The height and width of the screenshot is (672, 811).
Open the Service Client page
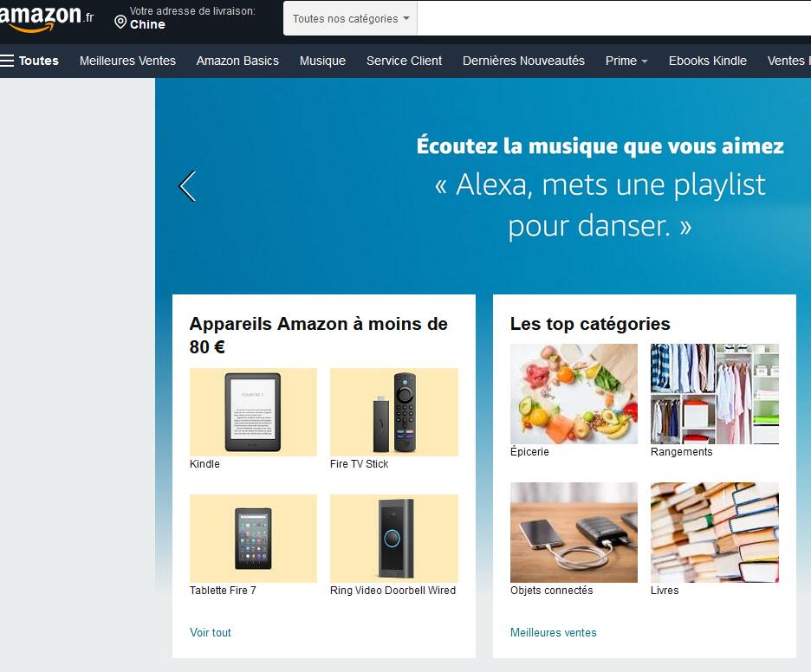tap(404, 61)
